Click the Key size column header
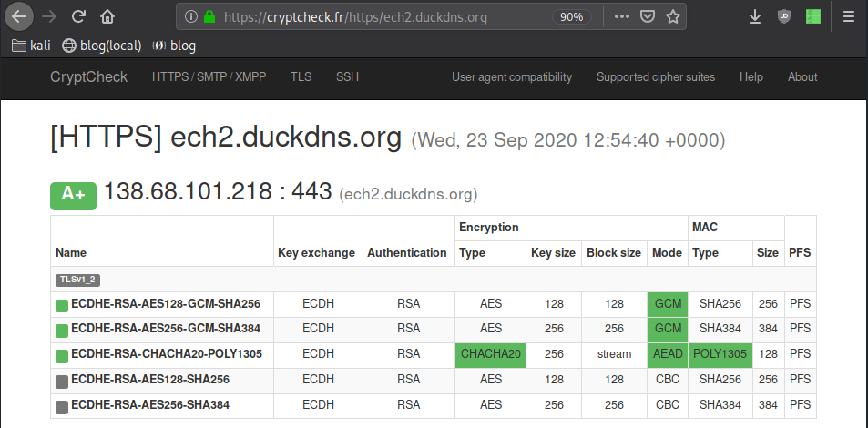Screen dimensions: 868x428 pos(553,253)
